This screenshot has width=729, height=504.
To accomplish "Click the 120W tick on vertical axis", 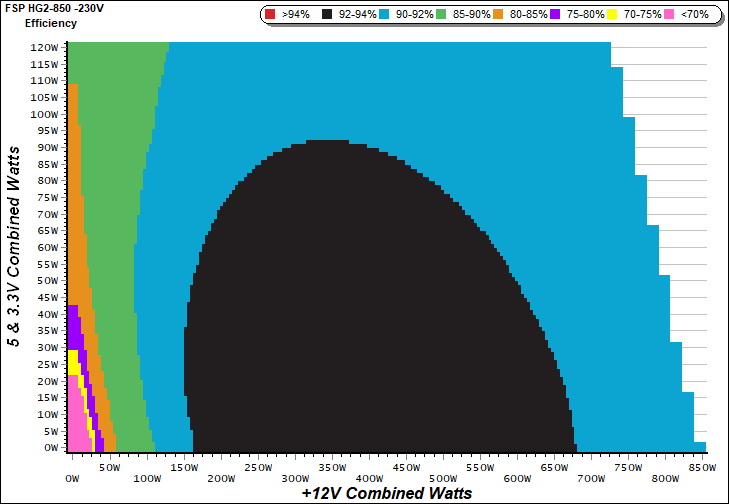I will pyautogui.click(x=43, y=47).
